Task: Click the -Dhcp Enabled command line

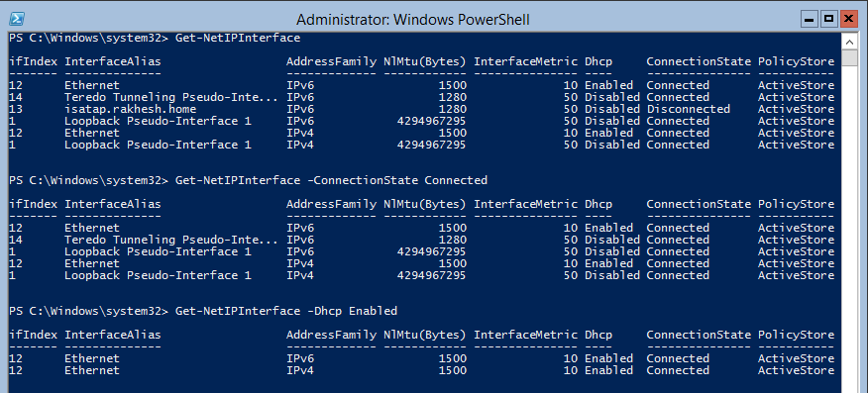Action: coord(203,311)
